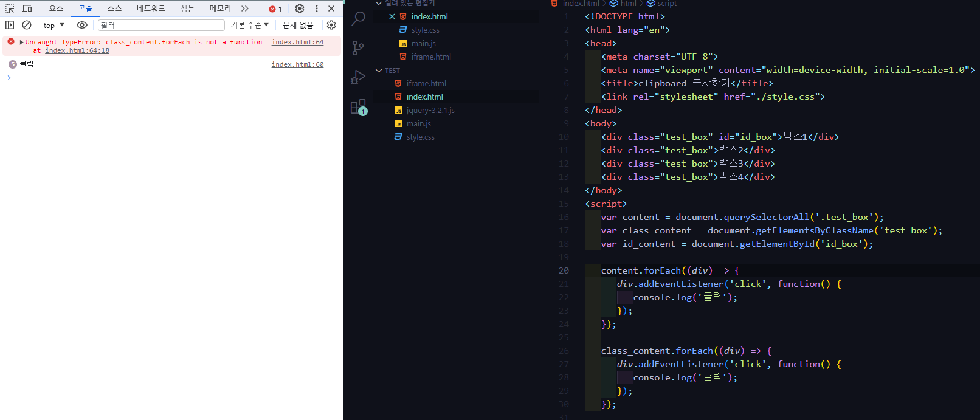Click the repeat count 5 badge
This screenshot has width=980, height=420.
[12, 64]
